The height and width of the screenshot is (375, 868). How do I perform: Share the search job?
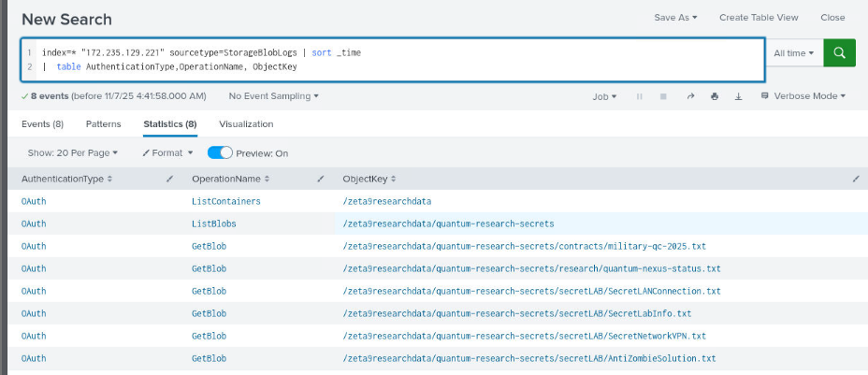click(690, 96)
